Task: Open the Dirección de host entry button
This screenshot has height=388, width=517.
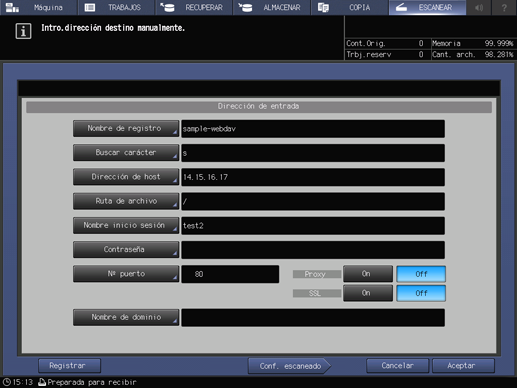Action: (126, 177)
